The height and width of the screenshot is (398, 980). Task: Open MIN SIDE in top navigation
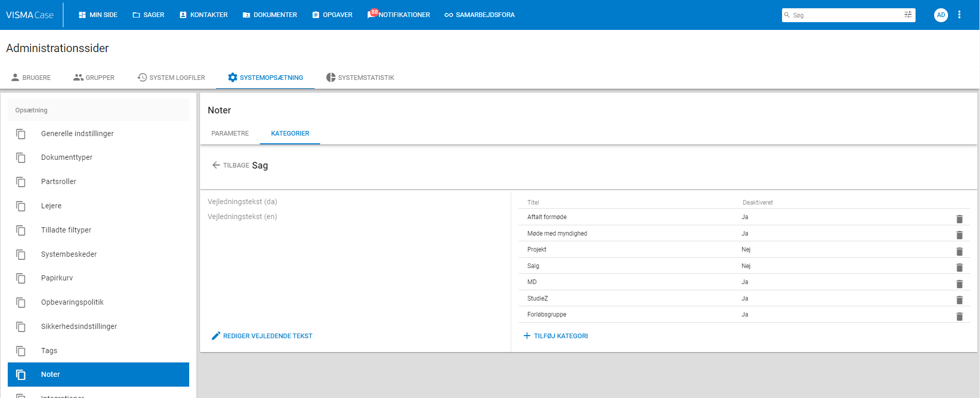pyautogui.click(x=98, y=15)
